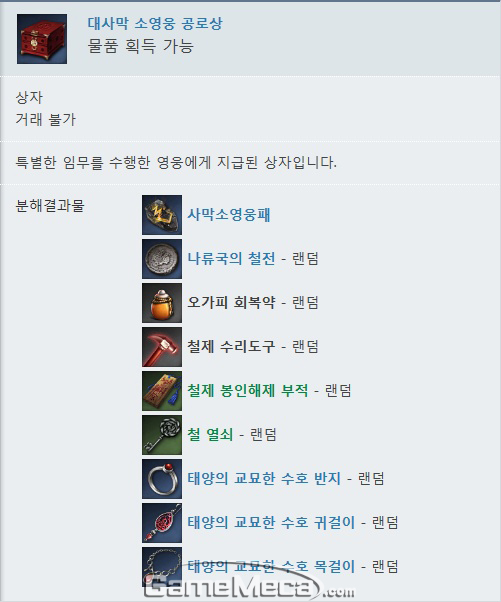Click the 수호 귀걸이 earring icon
The width and height of the screenshot is (501, 602).
(x=162, y=523)
